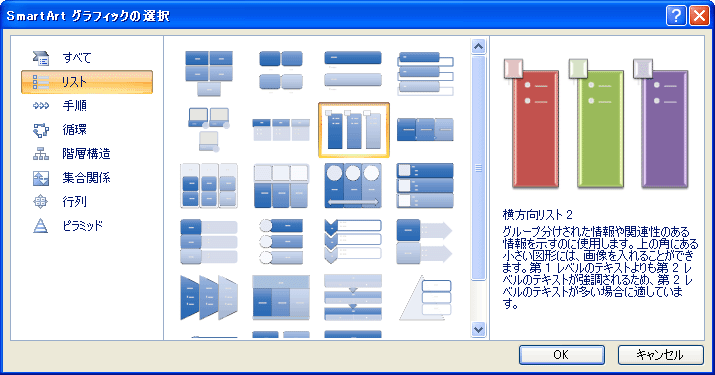Image resolution: width=715 pixels, height=375 pixels.
Task: Open dialog help question mark button
Action: click(x=676, y=16)
